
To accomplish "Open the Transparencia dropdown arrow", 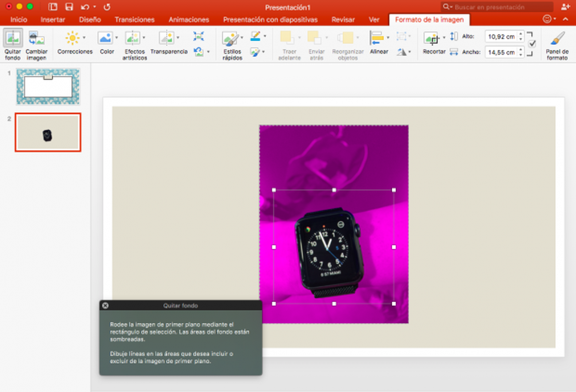I will (178, 37).
